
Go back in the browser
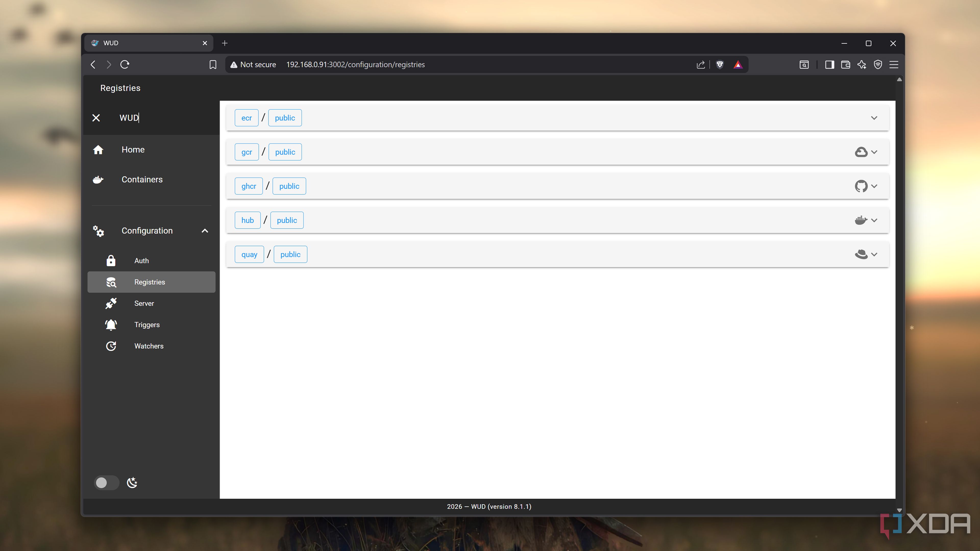pyautogui.click(x=93, y=65)
